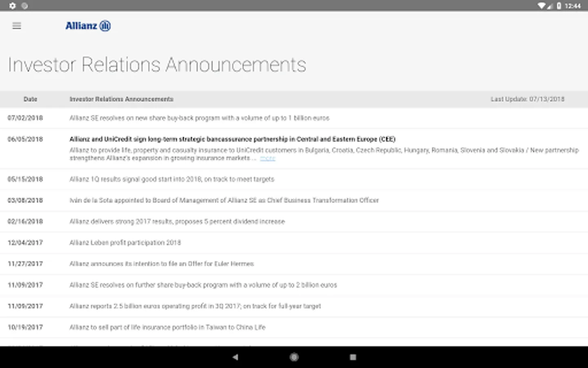This screenshot has height=368, width=588.
Task: Click UniCredit announcement summary paragraph
Action: pyautogui.click(x=324, y=154)
